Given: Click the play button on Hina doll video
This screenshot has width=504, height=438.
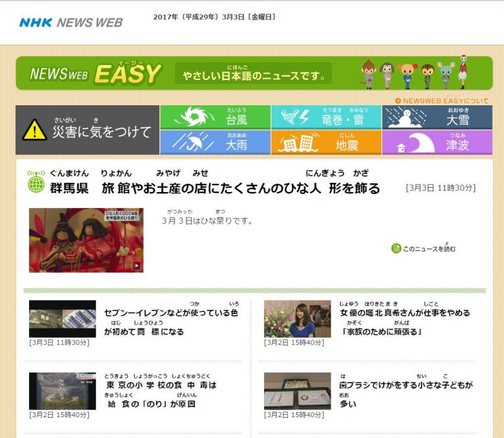Looking at the screenshot, I should (136, 265).
